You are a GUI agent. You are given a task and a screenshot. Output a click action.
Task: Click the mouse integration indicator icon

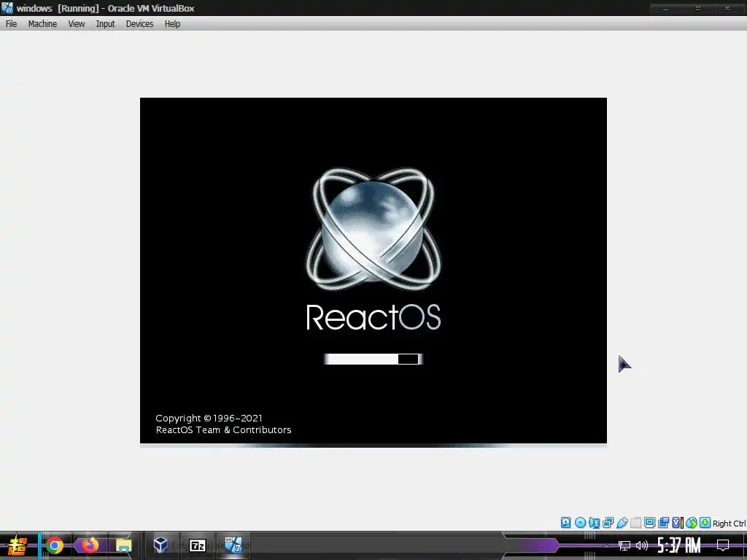(x=692, y=523)
